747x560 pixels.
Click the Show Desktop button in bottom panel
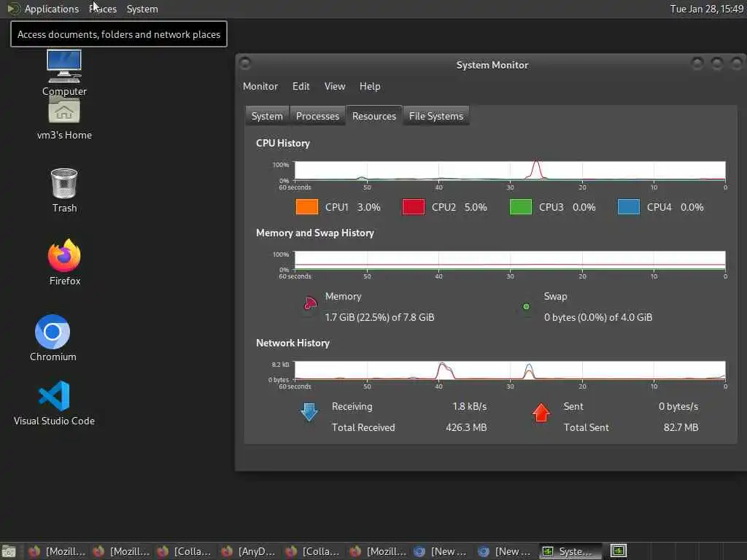point(9,551)
